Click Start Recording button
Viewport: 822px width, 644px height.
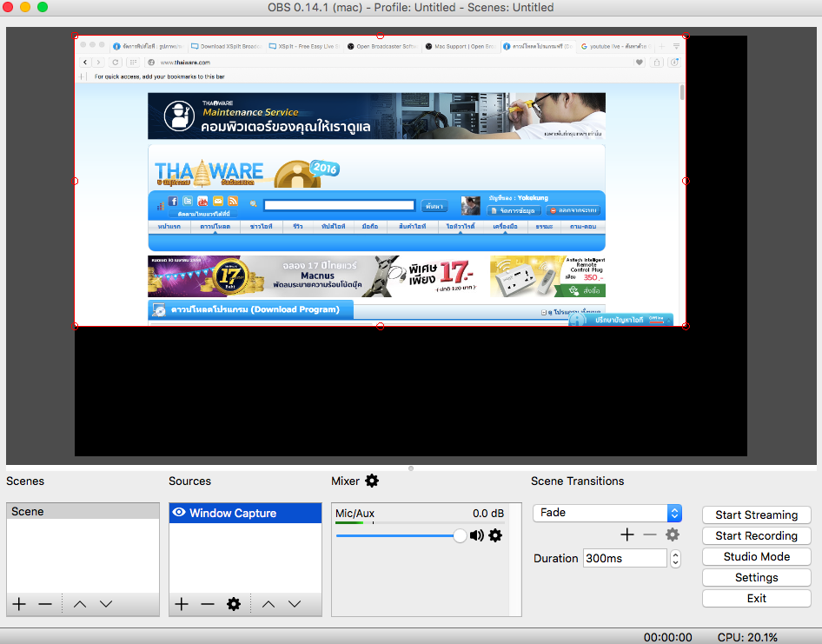756,535
